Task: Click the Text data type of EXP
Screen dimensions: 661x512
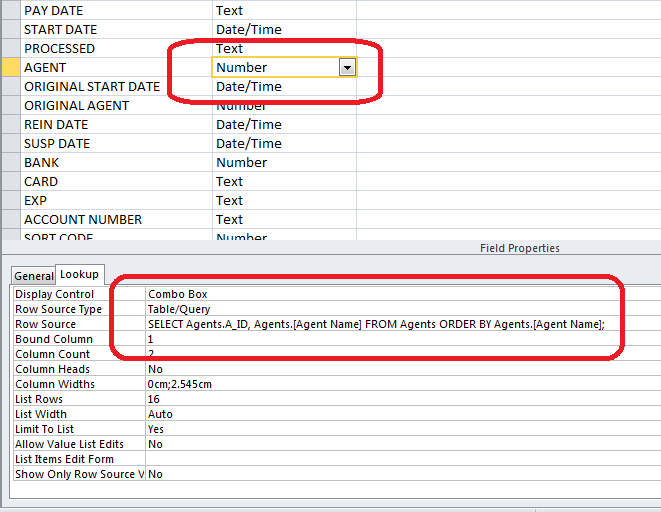Action: click(229, 200)
